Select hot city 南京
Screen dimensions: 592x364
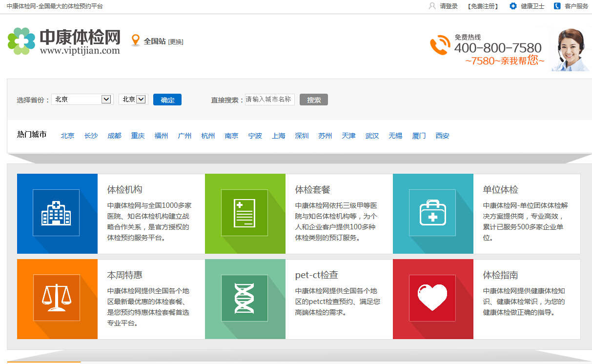pyautogui.click(x=231, y=136)
